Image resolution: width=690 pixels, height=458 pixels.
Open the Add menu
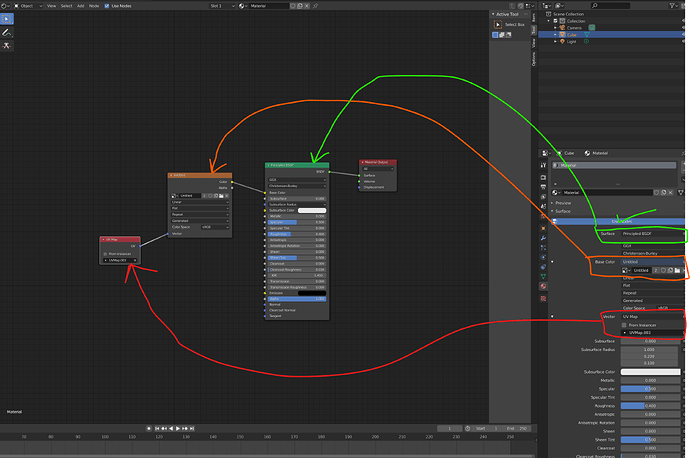click(x=81, y=6)
